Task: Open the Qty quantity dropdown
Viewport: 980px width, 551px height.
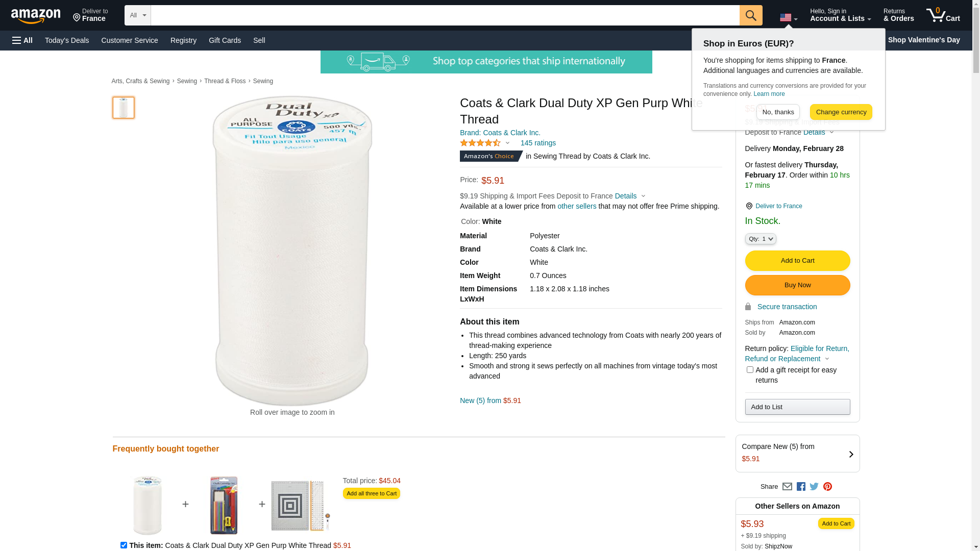Action: tap(761, 239)
